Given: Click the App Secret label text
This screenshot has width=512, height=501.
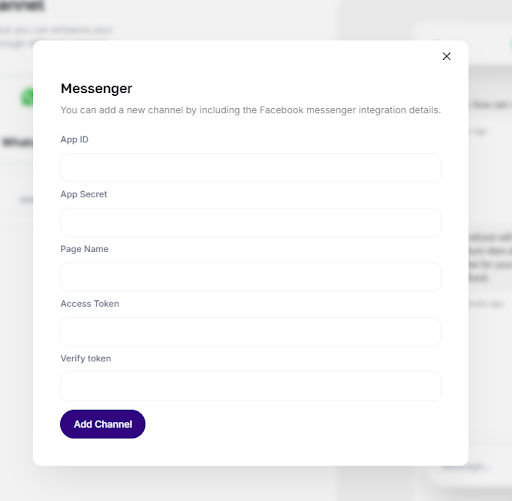Looking at the screenshot, I should pos(84,194).
